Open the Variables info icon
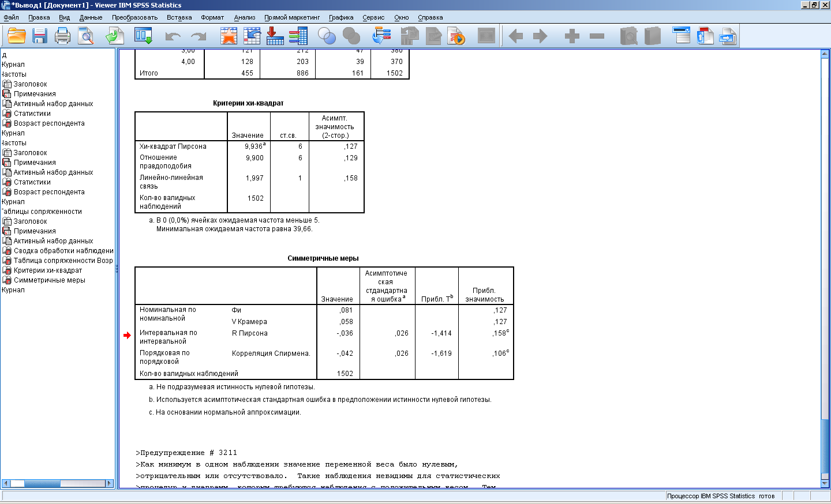This screenshot has width=831, height=504. tap(298, 36)
